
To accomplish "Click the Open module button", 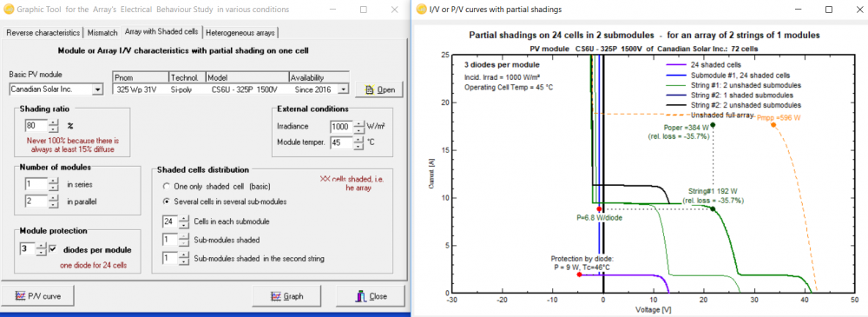I will tap(380, 89).
